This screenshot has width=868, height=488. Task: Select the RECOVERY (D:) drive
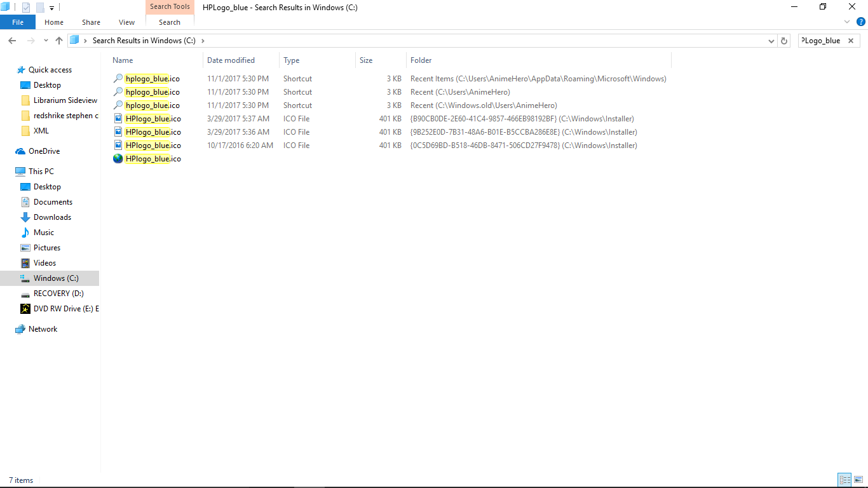(x=58, y=294)
